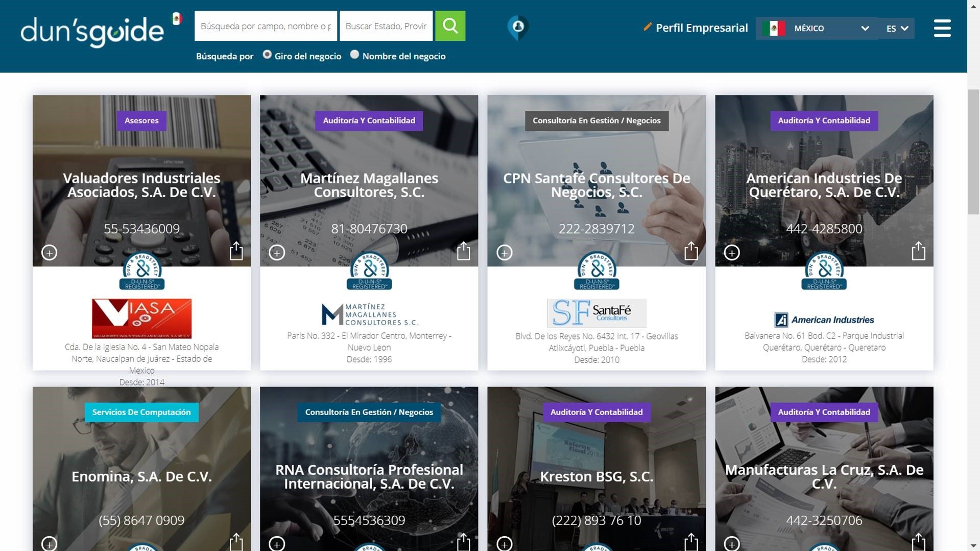Click Martínez Magallanes Consultores logo
Image resolution: width=980 pixels, height=551 pixels.
(369, 314)
